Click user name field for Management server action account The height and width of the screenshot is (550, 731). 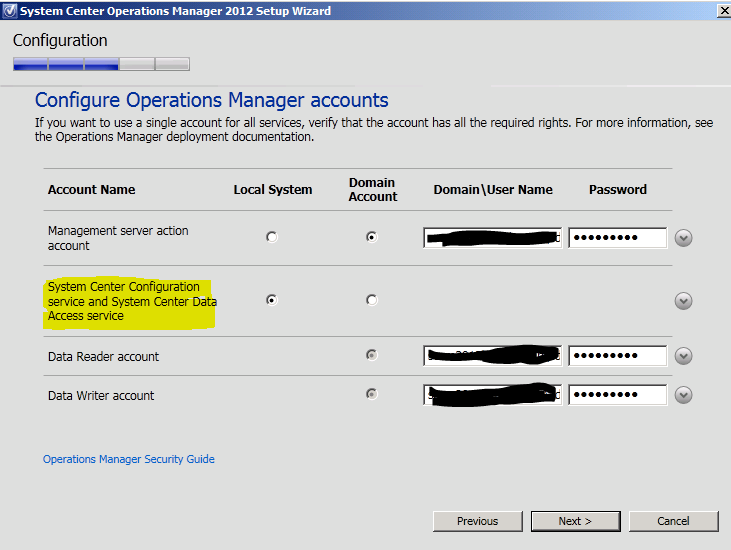493,238
